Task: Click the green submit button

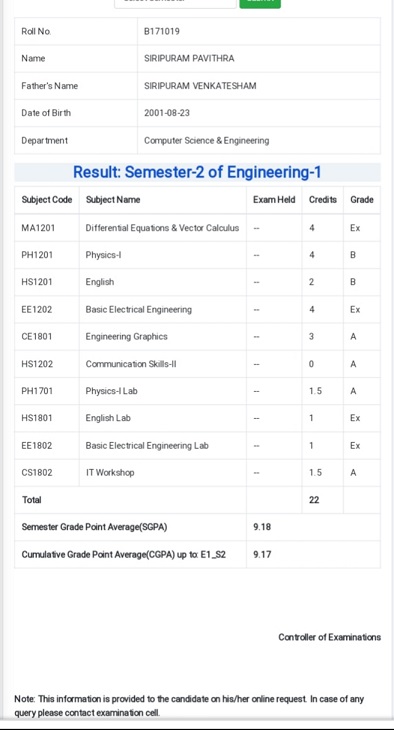Action: [260, 2]
